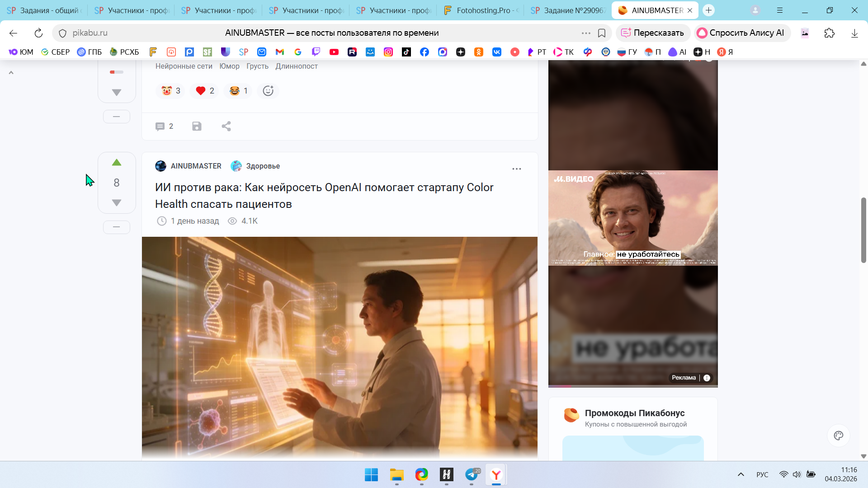
Task: Open the cancer AI post image
Action: 340,348
